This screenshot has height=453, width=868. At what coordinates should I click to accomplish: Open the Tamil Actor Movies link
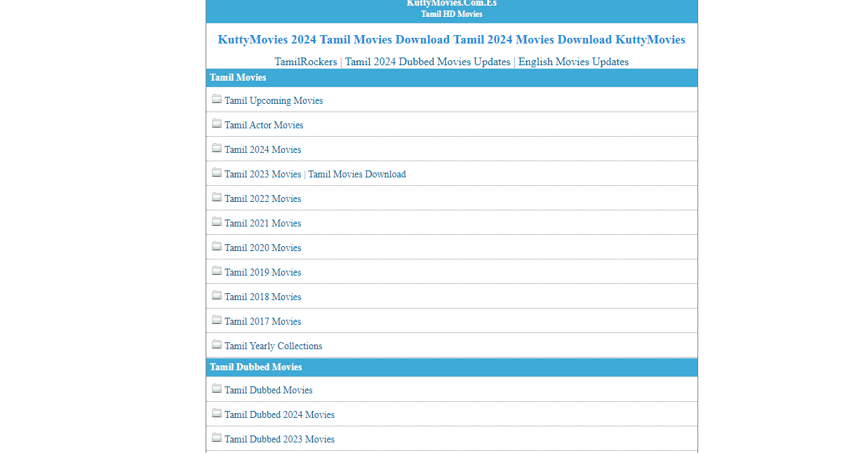(264, 125)
